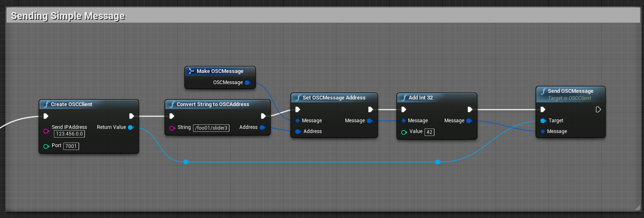Click the Send OSCMessage input exec pin
644x218 pixels.
[x=543, y=109]
